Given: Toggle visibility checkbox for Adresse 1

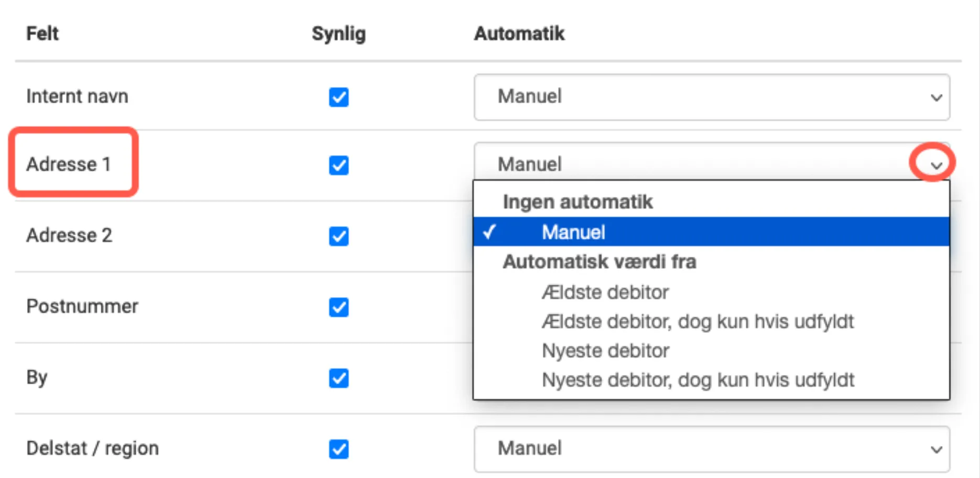Looking at the screenshot, I should [x=339, y=166].
